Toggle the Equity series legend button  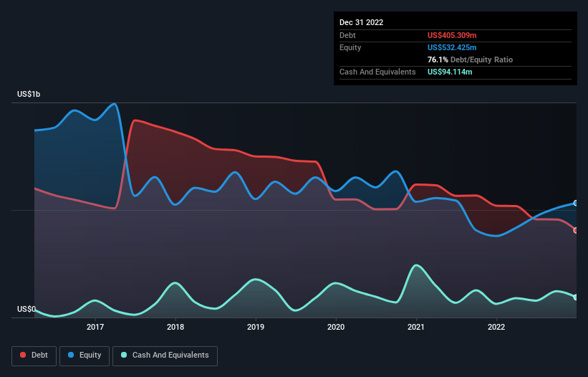(x=85, y=355)
